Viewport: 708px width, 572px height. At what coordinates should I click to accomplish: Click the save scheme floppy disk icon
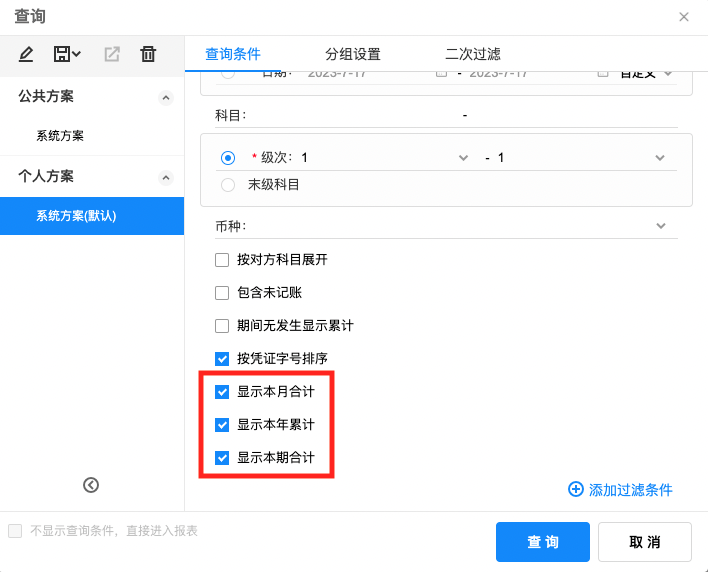pyautogui.click(x=63, y=54)
